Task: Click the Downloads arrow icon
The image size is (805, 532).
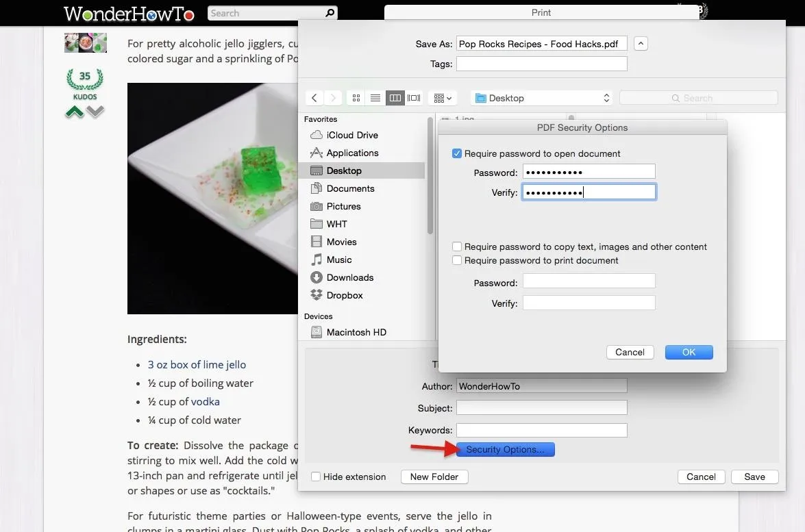Action: [317, 277]
